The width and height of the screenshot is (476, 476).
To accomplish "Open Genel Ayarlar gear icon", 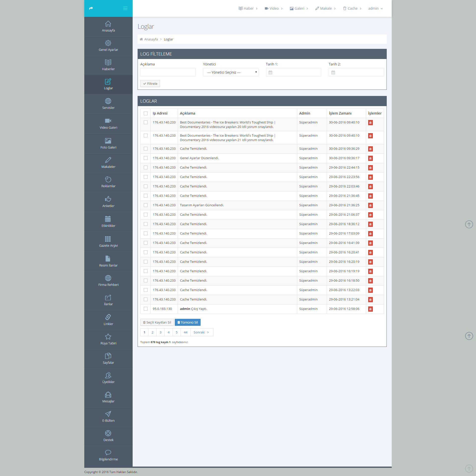I will point(108,43).
